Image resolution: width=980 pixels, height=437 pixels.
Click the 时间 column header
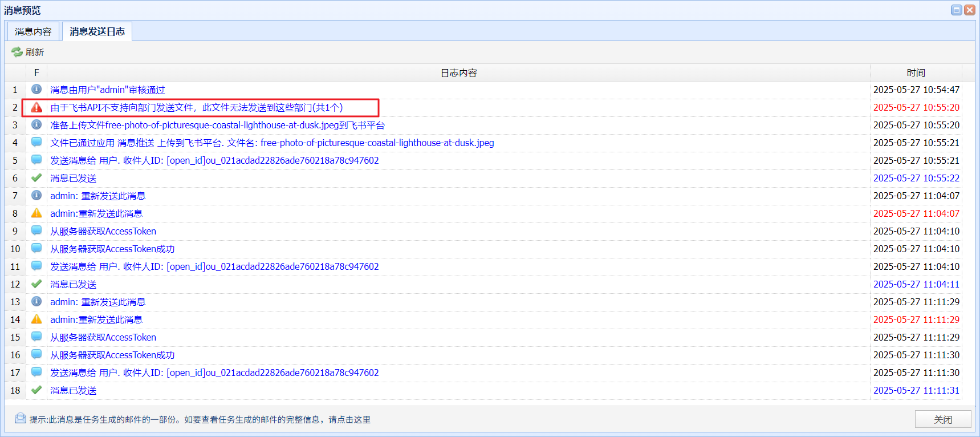916,72
